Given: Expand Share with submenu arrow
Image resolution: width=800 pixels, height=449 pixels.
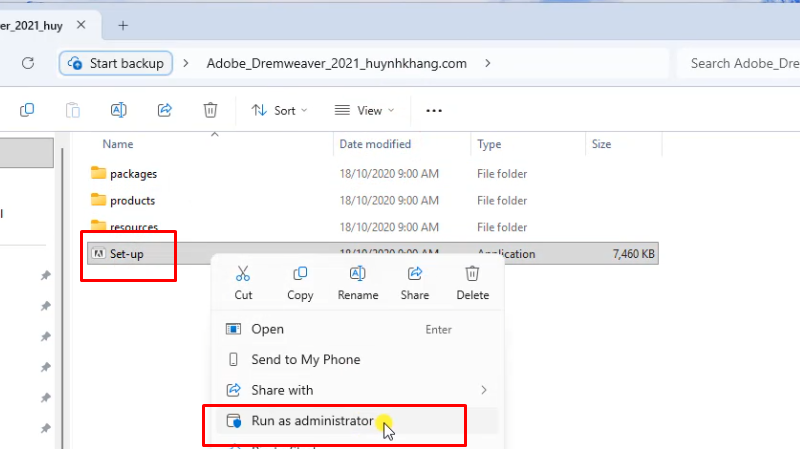Looking at the screenshot, I should tap(484, 390).
